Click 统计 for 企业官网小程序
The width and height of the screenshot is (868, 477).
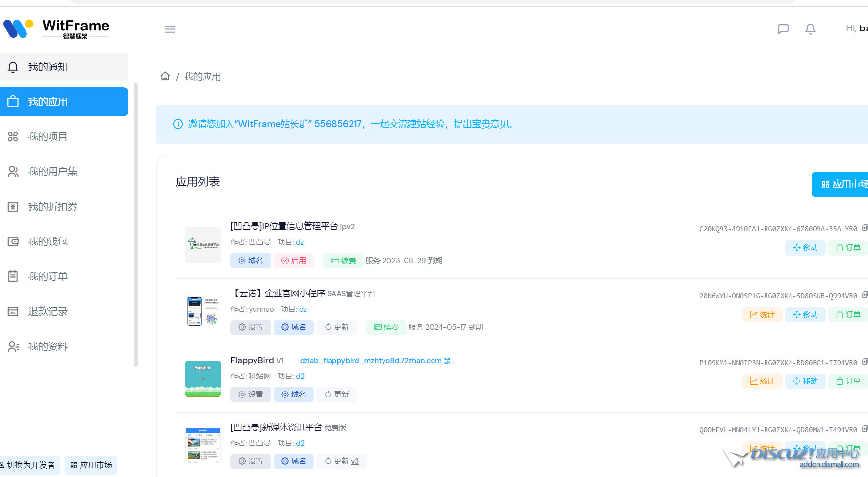762,315
